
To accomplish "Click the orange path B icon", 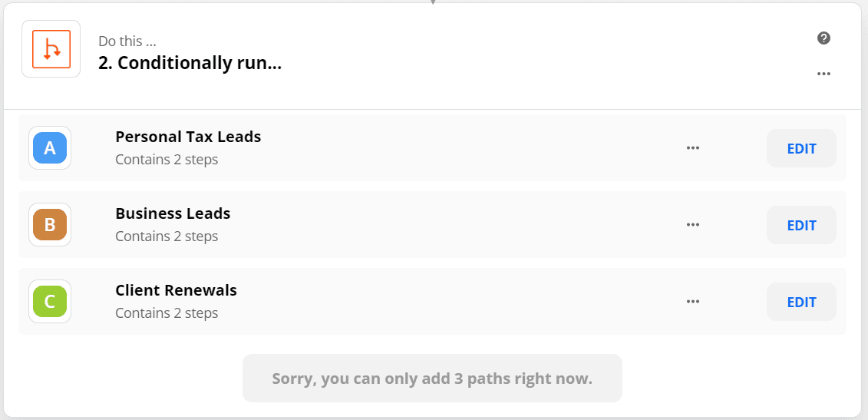I will tap(50, 224).
